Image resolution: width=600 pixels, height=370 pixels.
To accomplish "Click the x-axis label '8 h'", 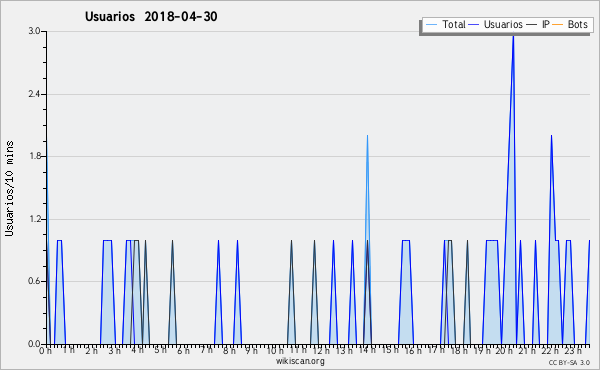I will 230,351.
